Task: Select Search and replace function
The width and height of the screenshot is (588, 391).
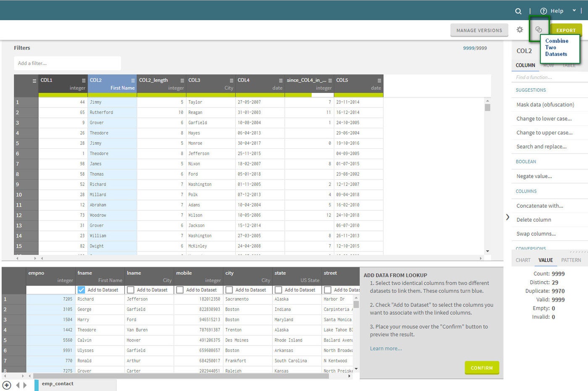Action: tap(541, 147)
